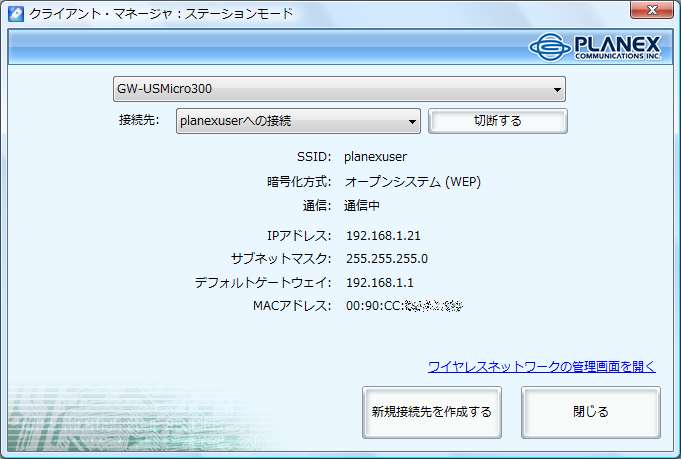Click the subnet mask 255.255.255.0
681x459 pixels.
click(x=387, y=259)
